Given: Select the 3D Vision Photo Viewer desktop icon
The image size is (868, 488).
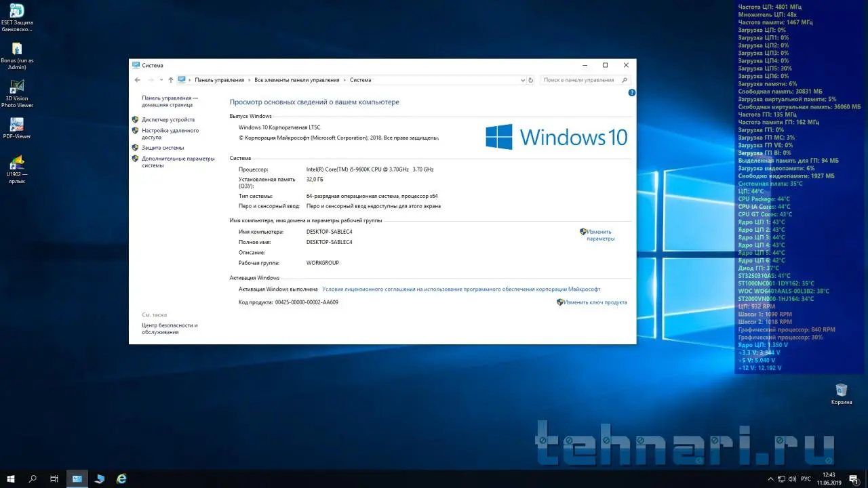Looking at the screenshot, I should click(x=17, y=94).
